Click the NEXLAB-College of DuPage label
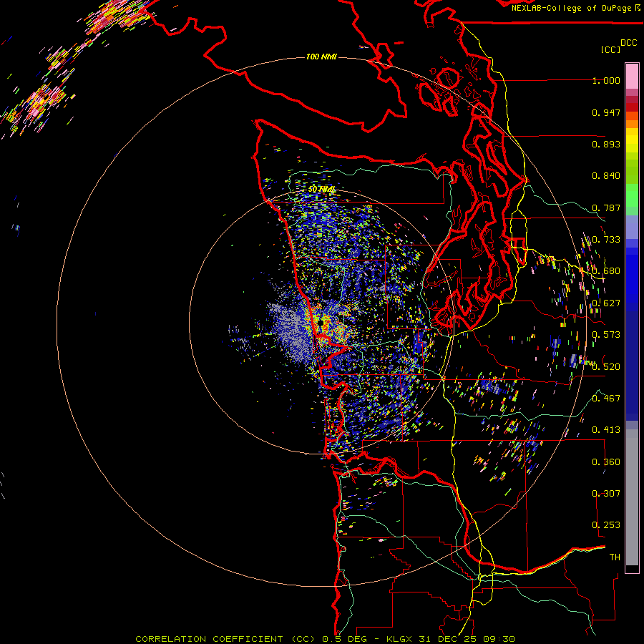 [x=575, y=8]
